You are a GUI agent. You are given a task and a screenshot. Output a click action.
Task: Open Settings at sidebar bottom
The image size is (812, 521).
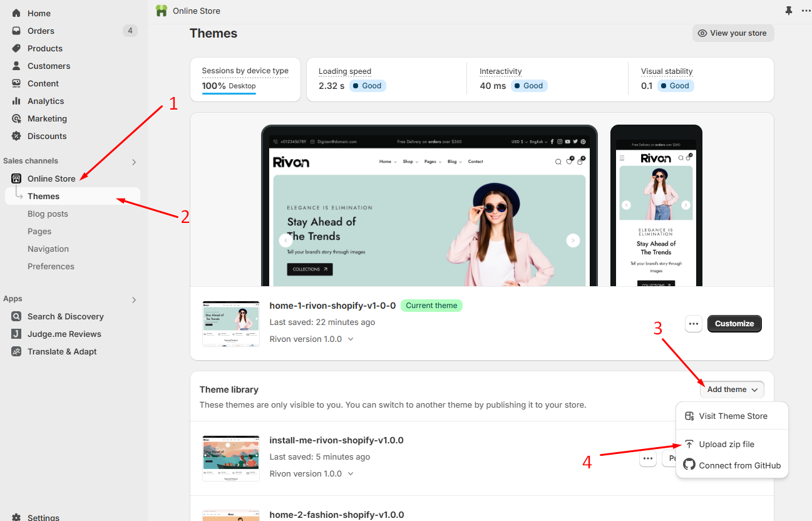[43, 517]
